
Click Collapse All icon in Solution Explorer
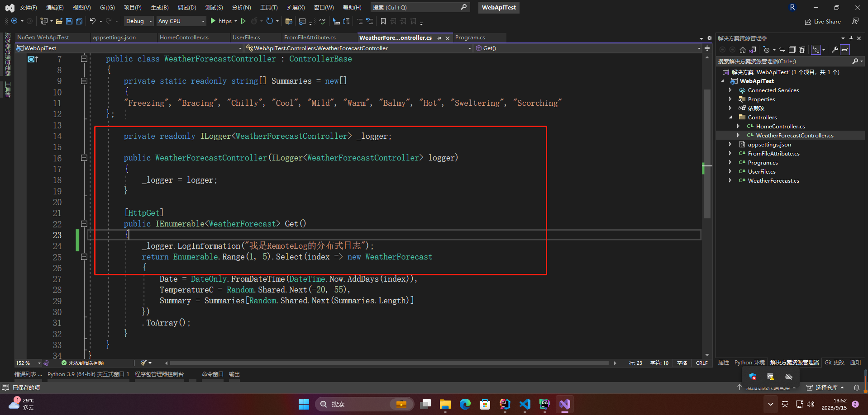click(x=792, y=50)
